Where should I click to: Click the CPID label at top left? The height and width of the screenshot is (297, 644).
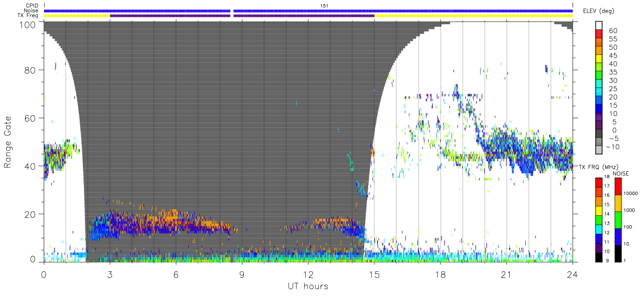(33, 6)
